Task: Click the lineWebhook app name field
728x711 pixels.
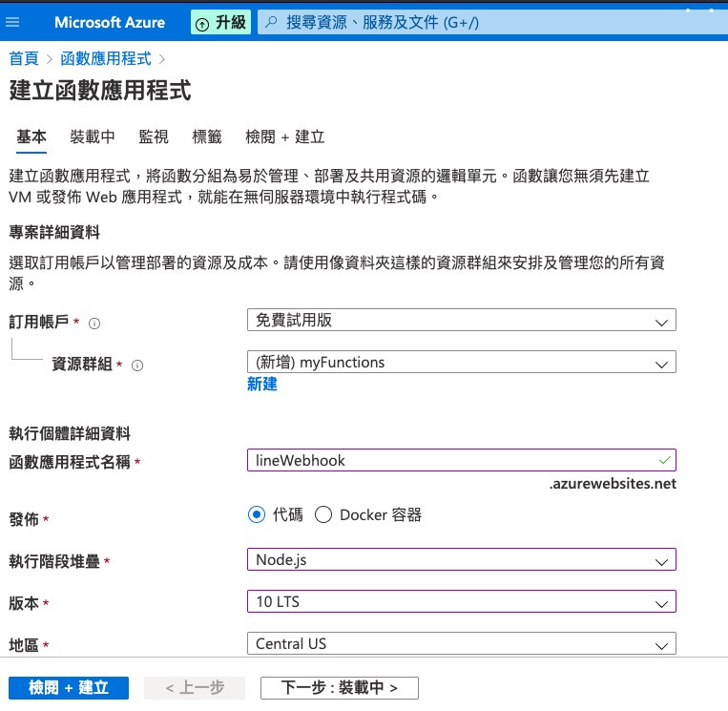Action: pyautogui.click(x=462, y=460)
